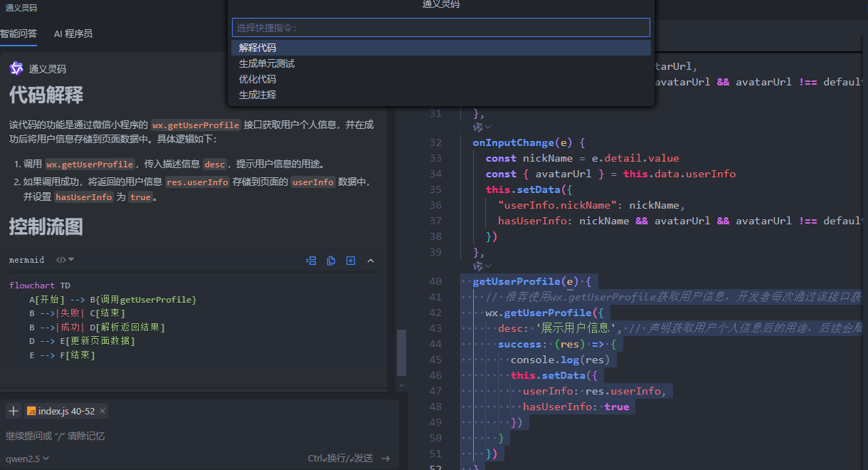
Task: Click the flowchart TD line
Action: 40,286
